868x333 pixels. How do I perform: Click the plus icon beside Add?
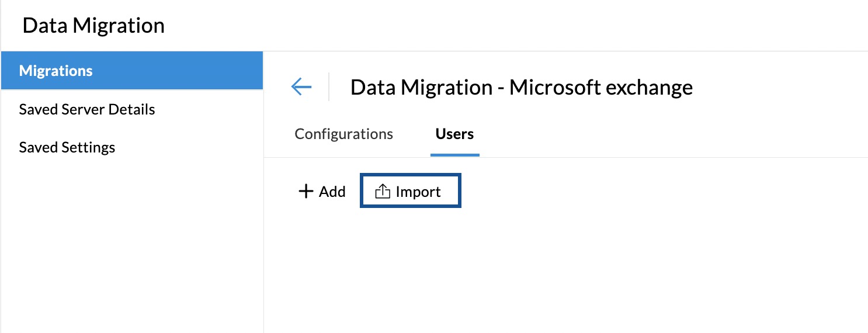pyautogui.click(x=306, y=192)
